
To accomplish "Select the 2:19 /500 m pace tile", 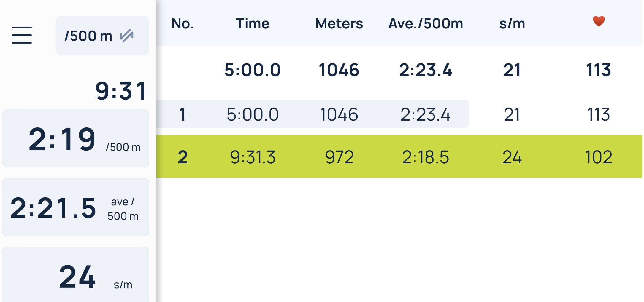I will 76,139.
